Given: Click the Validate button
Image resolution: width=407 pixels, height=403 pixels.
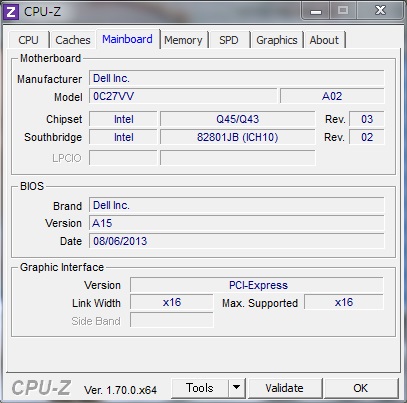Looking at the screenshot, I should click(x=285, y=388).
